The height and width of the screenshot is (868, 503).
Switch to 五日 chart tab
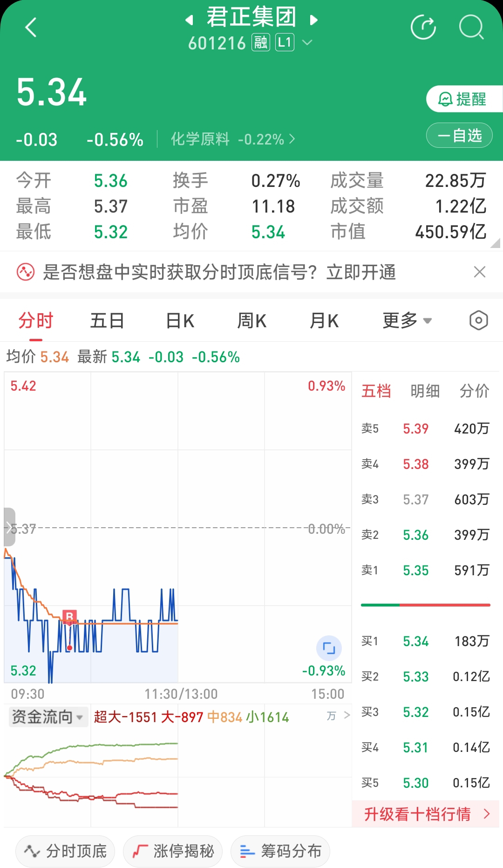point(107,321)
